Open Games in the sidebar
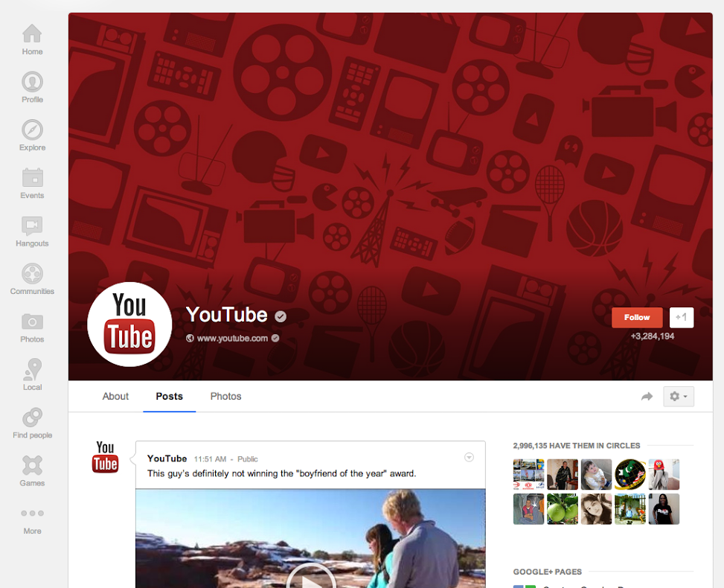The image size is (724, 588). coord(32,470)
